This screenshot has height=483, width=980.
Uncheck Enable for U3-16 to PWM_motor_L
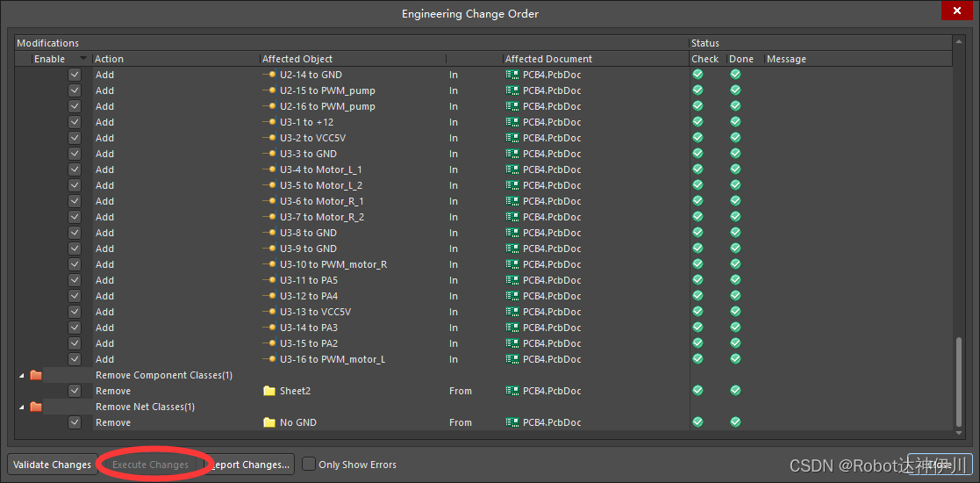click(x=75, y=359)
